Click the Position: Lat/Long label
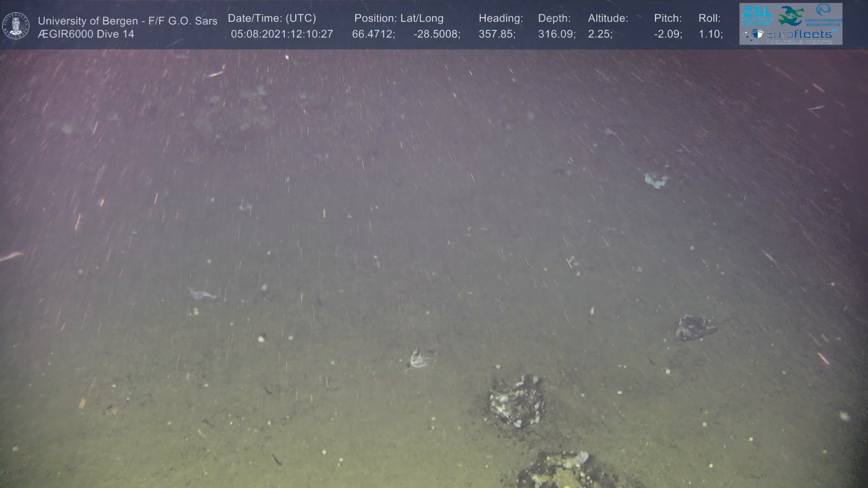 point(398,19)
